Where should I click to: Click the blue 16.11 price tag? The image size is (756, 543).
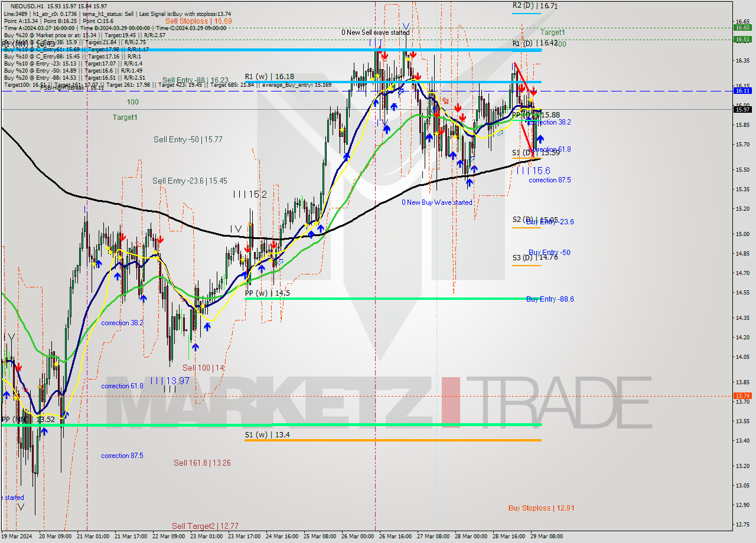tap(742, 91)
